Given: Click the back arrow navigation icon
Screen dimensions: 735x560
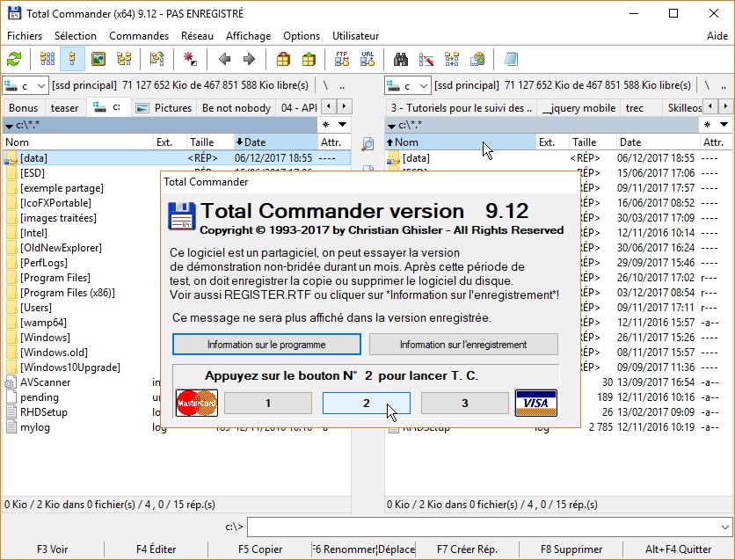Looking at the screenshot, I should coord(225,60).
